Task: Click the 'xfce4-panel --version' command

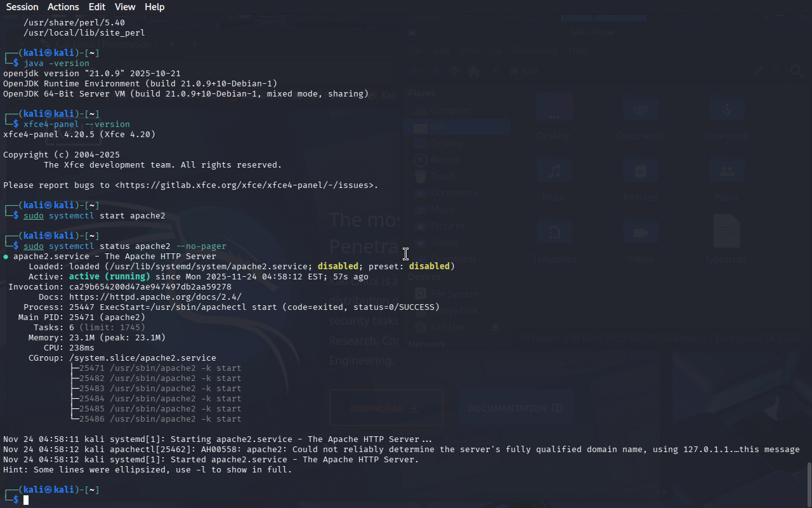Action: tap(77, 124)
